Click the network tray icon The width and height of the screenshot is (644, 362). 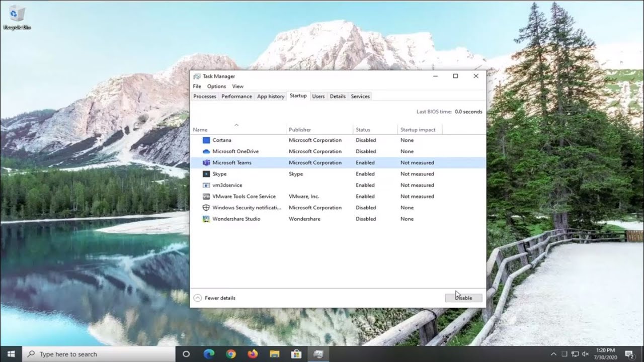click(575, 354)
